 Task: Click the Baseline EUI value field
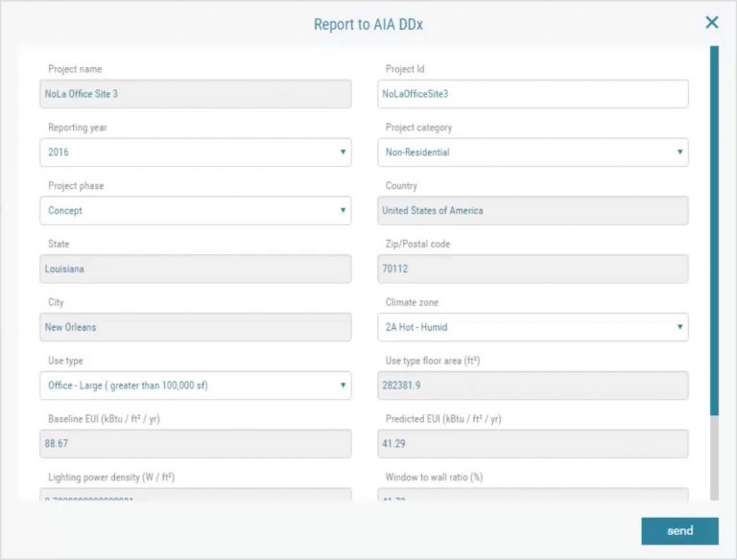click(x=195, y=444)
